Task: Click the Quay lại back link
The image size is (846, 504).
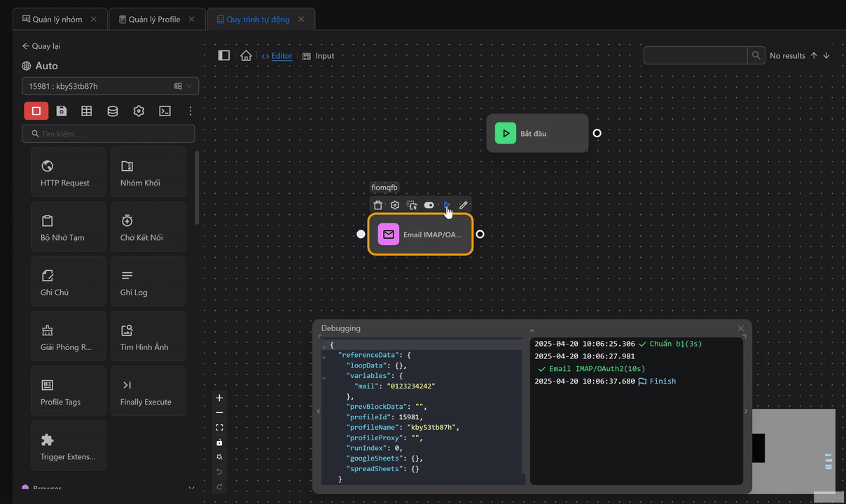Action: coord(41,46)
